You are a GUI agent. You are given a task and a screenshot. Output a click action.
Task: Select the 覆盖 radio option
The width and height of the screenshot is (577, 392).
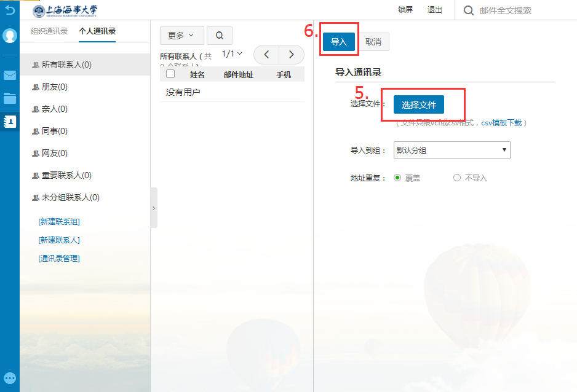point(397,178)
